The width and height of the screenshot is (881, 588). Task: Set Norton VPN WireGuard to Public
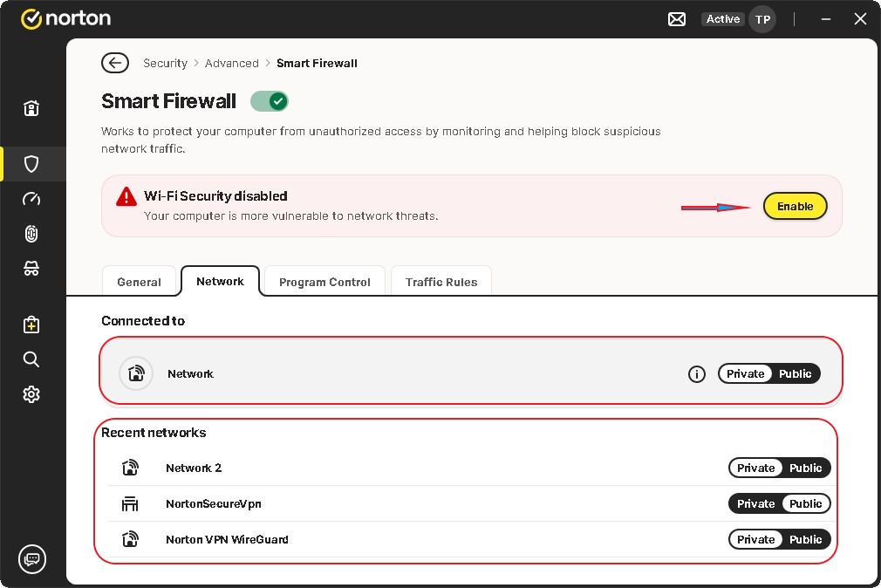(x=805, y=540)
